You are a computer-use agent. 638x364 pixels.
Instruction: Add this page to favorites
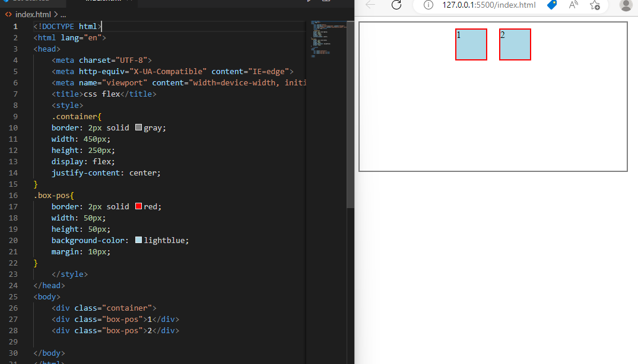point(595,5)
